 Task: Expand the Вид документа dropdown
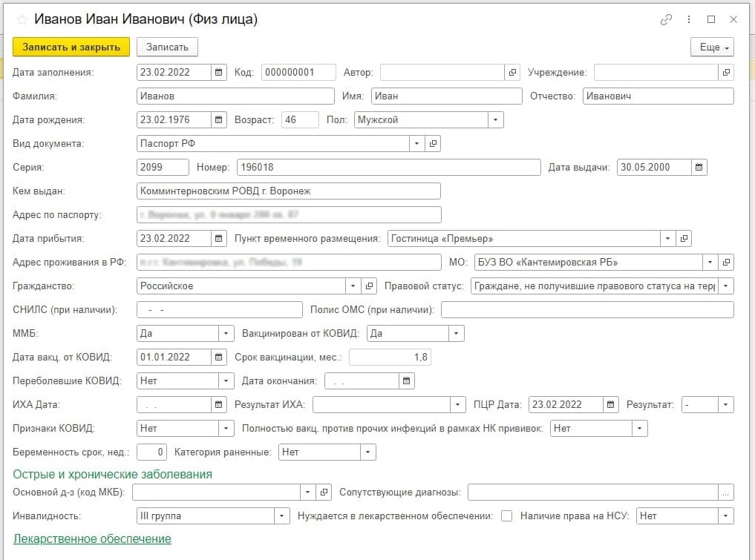point(416,143)
